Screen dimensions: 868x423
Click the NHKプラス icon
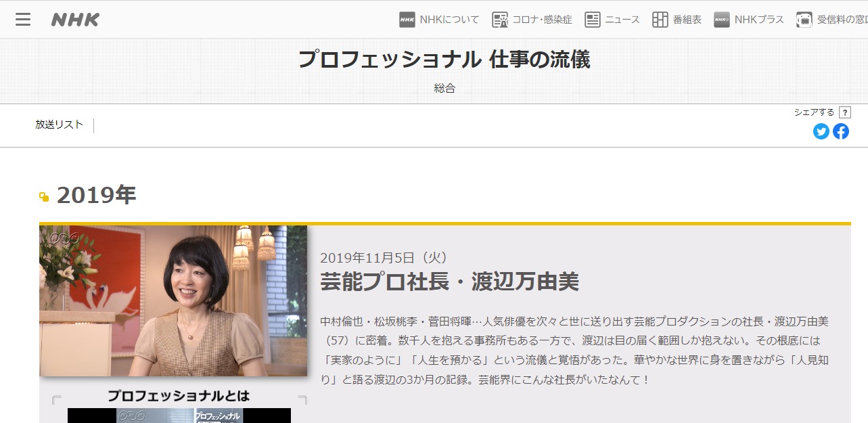coord(722,20)
